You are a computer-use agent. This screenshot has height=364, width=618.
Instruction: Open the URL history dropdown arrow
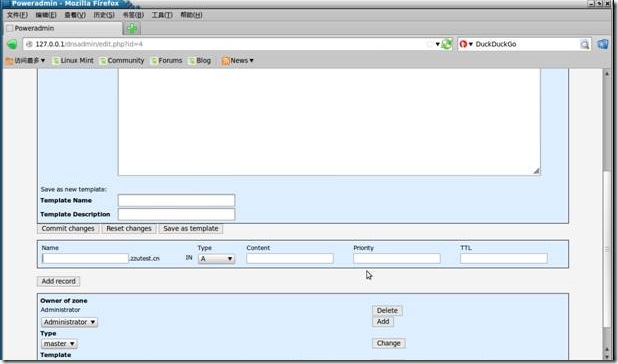437,44
